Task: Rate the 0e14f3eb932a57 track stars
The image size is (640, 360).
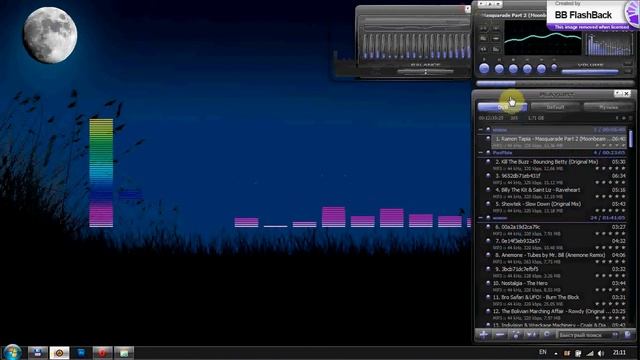Action: [x=611, y=248]
